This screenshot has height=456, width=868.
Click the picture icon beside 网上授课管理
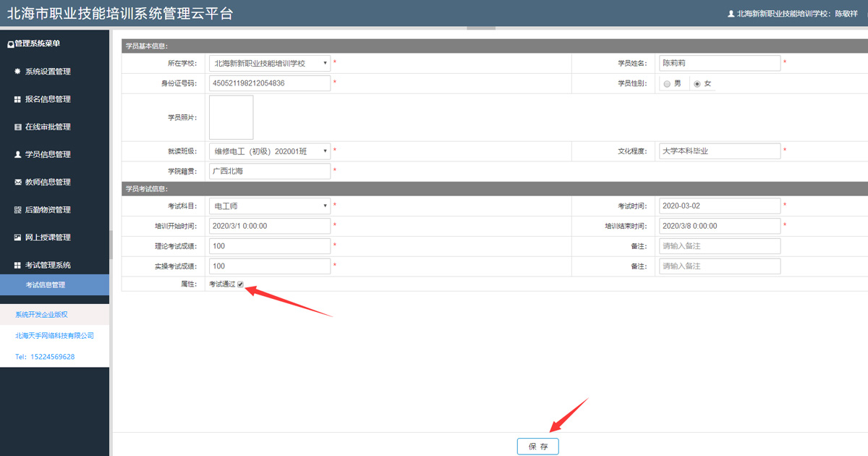pyautogui.click(x=18, y=237)
